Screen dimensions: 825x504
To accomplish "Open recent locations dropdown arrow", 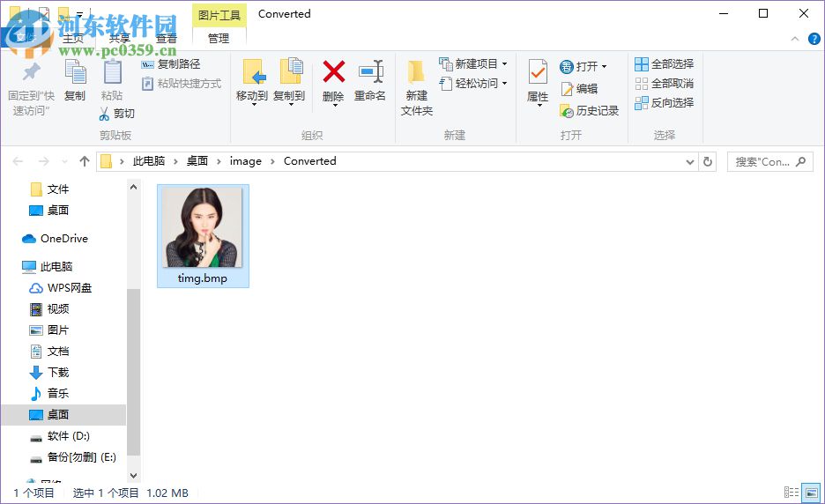I will coord(64,161).
